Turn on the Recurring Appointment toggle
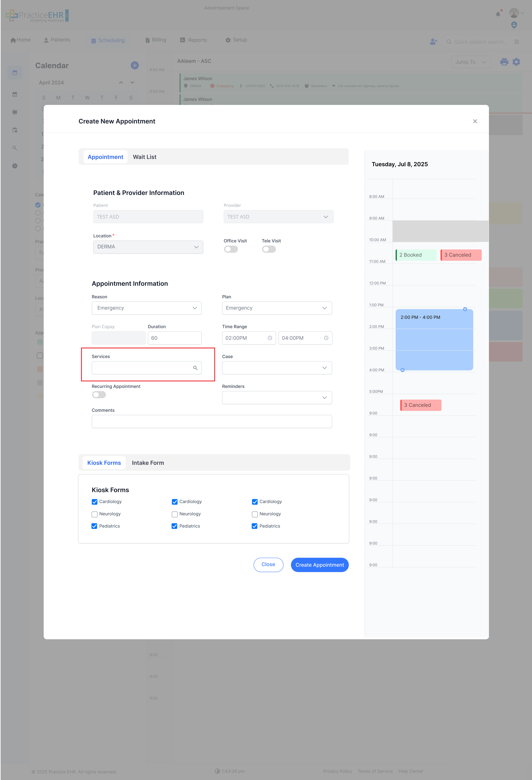532x780 pixels. (x=98, y=395)
